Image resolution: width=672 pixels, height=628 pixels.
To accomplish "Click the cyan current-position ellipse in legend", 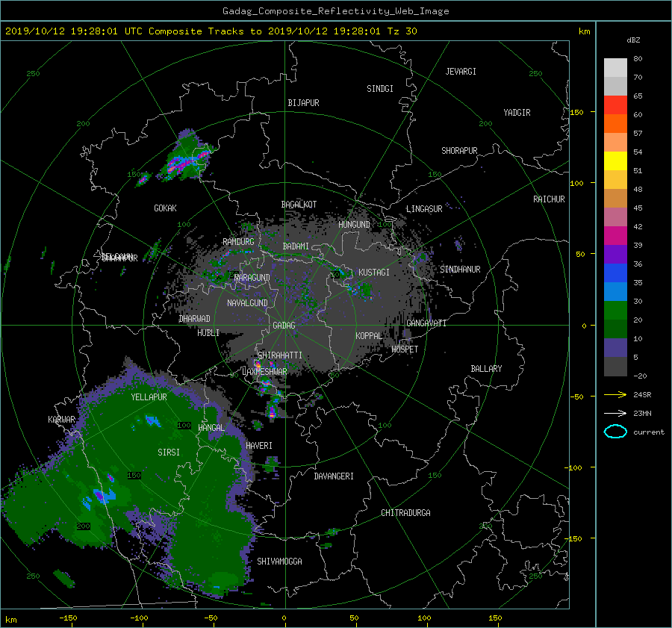I will pos(615,432).
